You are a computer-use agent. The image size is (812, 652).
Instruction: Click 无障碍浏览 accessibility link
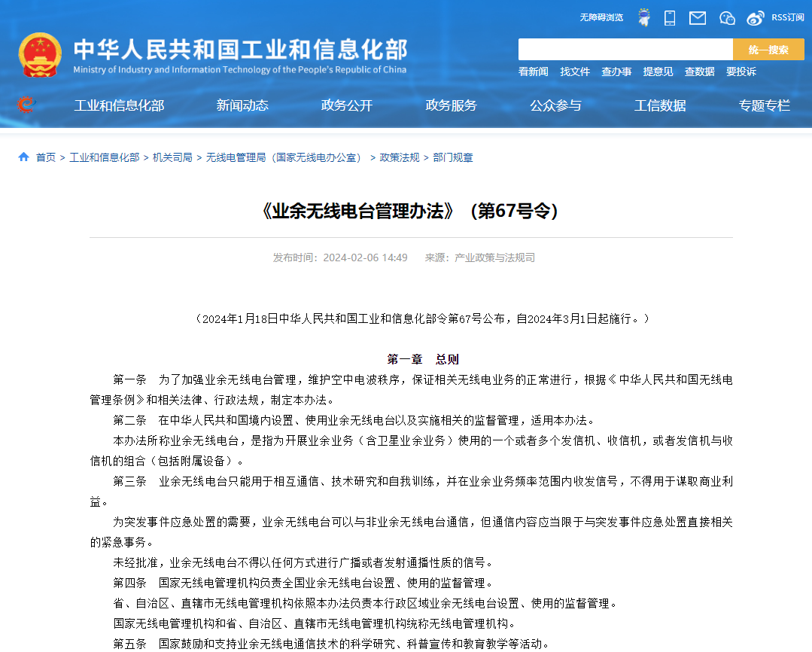click(x=601, y=17)
